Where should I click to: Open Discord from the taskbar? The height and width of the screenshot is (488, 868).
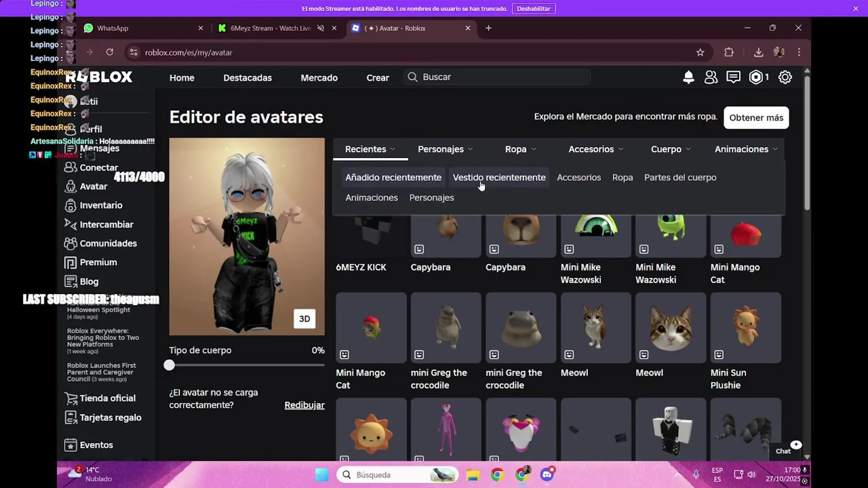tap(547, 474)
